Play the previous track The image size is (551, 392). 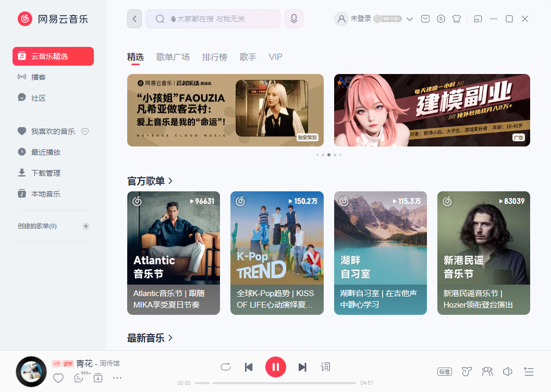click(249, 367)
